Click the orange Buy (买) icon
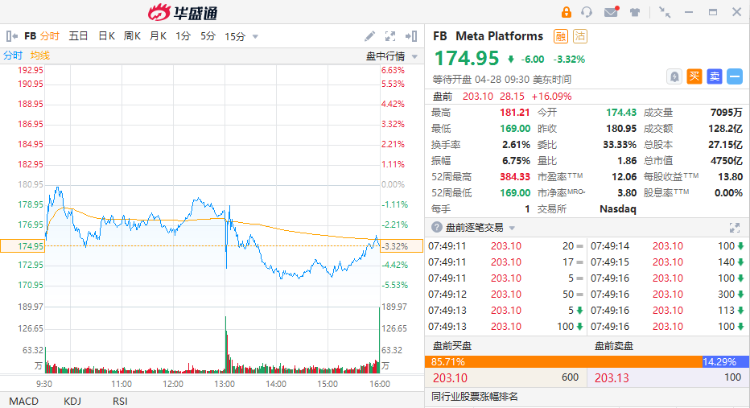 (695, 75)
